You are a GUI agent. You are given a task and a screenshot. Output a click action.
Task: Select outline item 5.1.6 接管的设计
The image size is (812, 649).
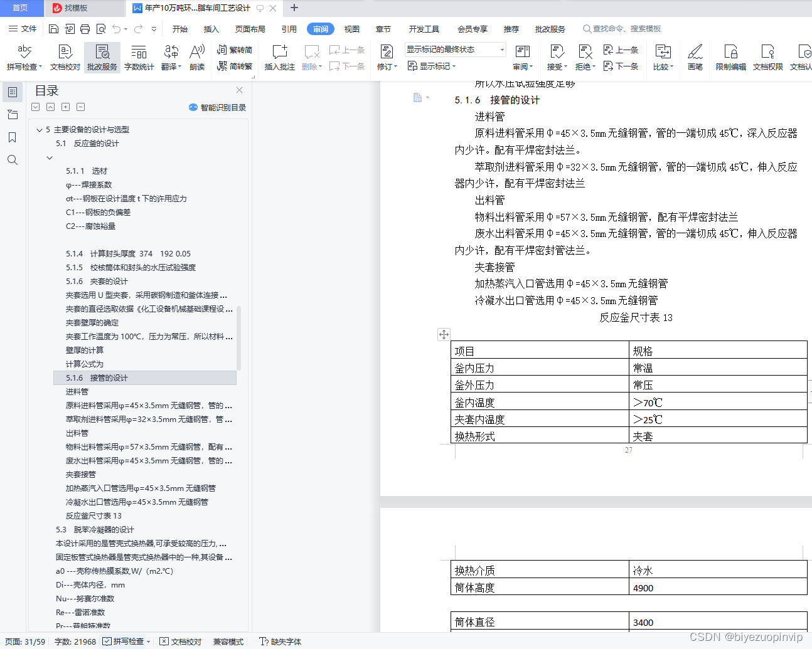(x=145, y=377)
